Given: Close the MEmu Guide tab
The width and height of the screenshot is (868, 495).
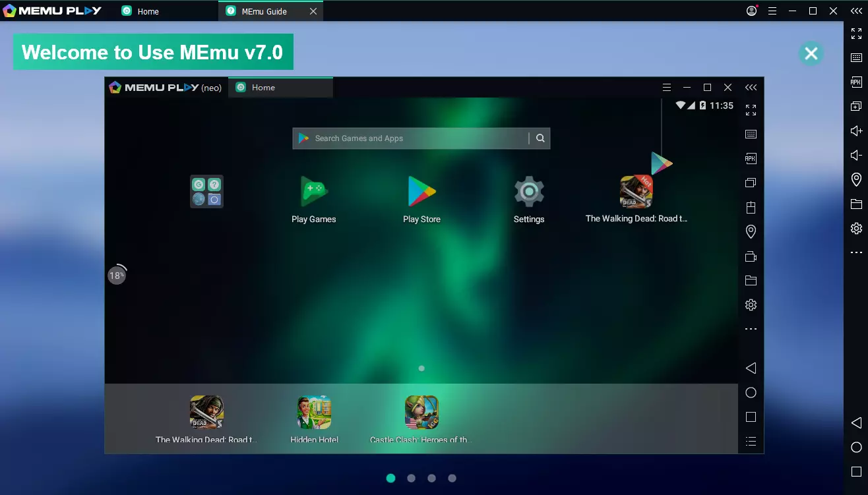Looking at the screenshot, I should (313, 11).
